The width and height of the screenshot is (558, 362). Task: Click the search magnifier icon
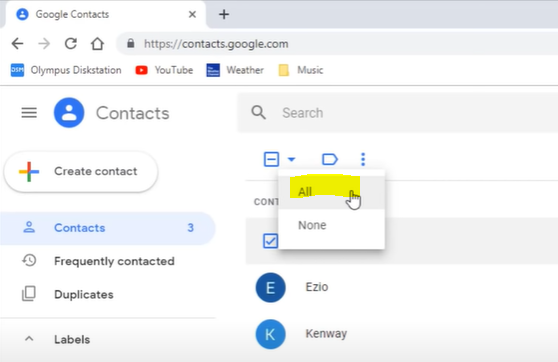point(259,112)
